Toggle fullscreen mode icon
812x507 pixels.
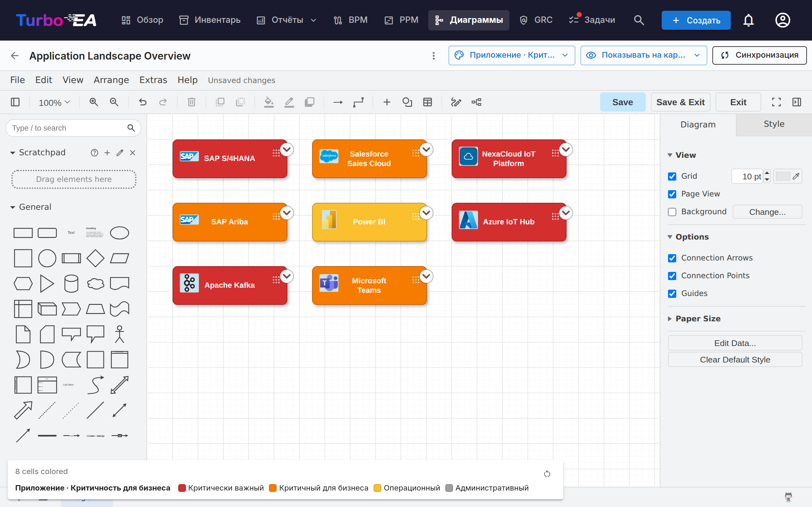776,102
